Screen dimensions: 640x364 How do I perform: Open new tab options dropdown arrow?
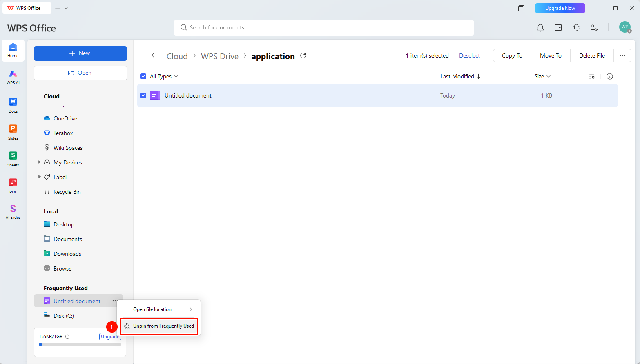[x=67, y=8]
